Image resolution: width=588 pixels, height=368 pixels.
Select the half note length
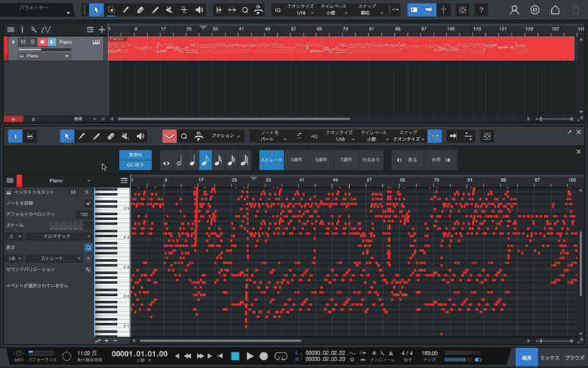click(x=179, y=160)
